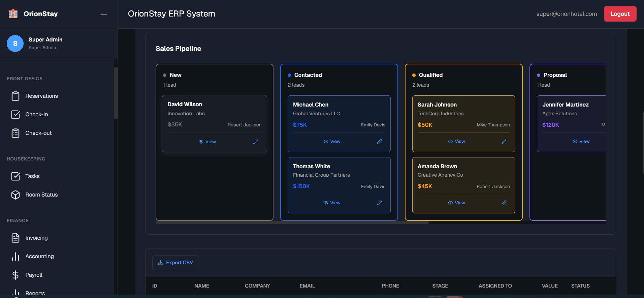Screen dimensions: 644x298
Task: Sort by EMAIL column header
Action: pyautogui.click(x=307, y=286)
